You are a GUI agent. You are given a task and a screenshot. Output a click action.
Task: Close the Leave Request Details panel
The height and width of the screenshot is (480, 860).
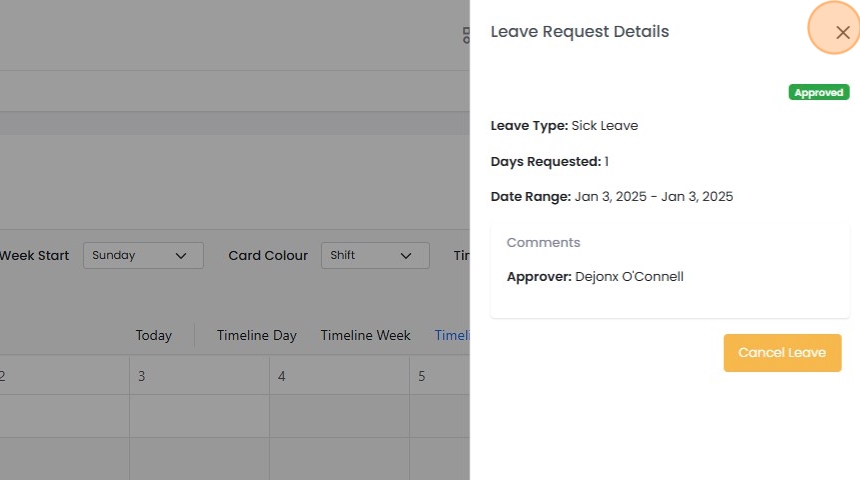[842, 32]
